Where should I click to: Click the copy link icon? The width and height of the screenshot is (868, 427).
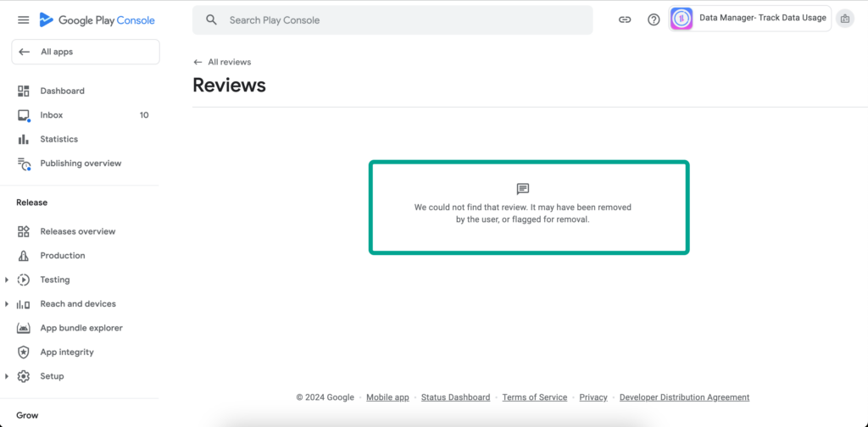tap(625, 19)
